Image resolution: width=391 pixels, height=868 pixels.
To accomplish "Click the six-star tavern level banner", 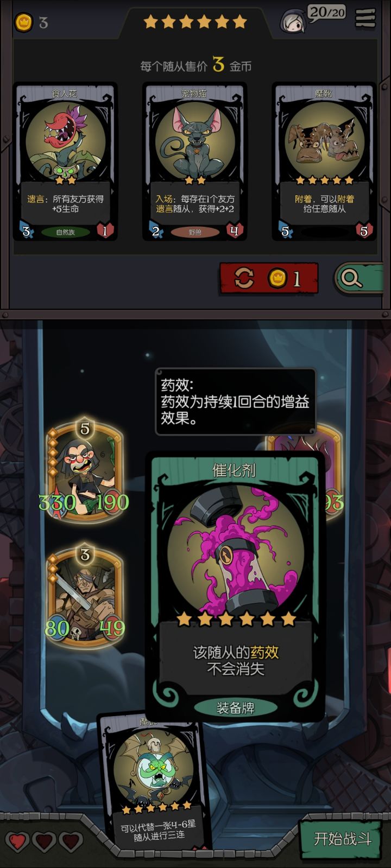I will coord(195,22).
